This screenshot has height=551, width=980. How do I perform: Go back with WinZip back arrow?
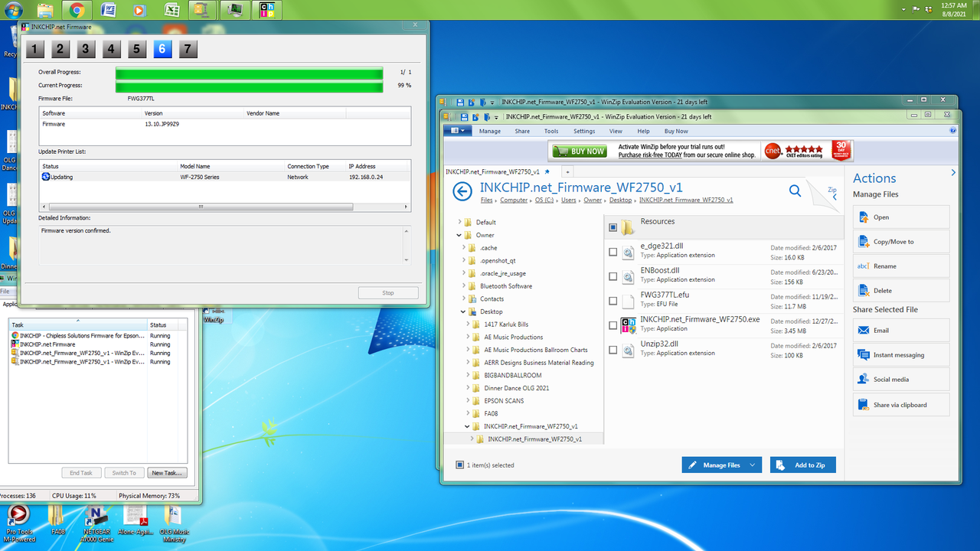pos(462,191)
